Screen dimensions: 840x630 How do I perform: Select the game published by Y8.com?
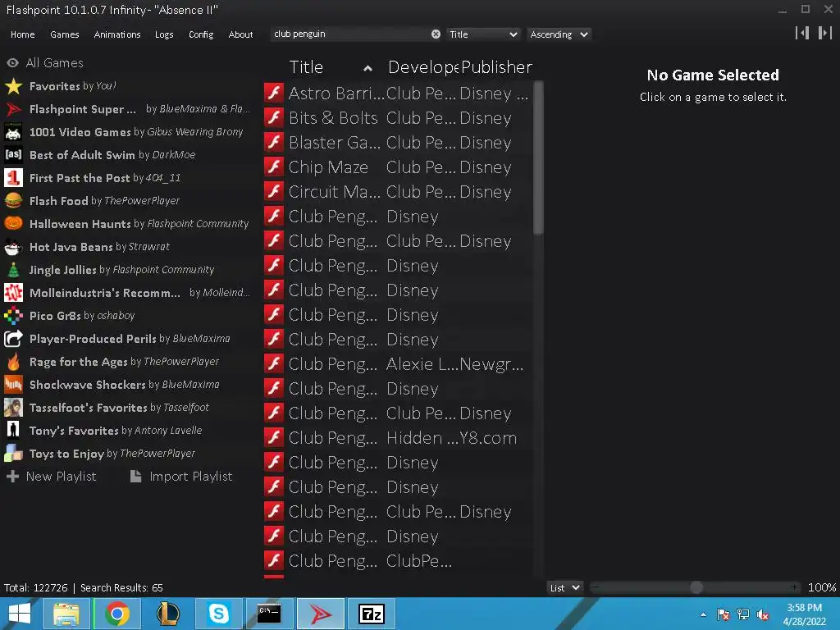[x=398, y=438]
